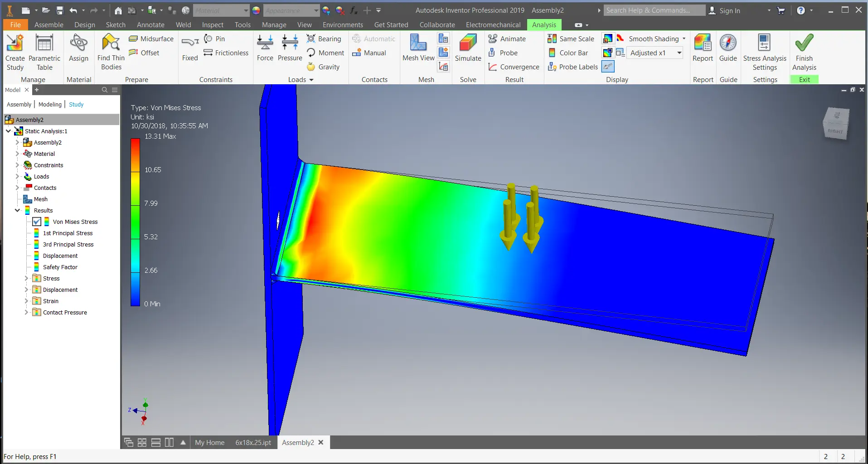Apply a Pressure load
This screenshot has height=464, width=868.
[290, 48]
